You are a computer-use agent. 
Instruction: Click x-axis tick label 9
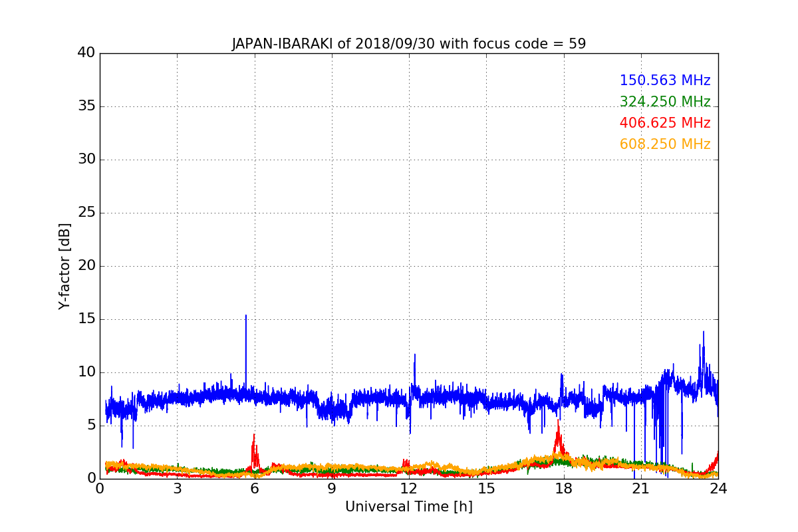pos(332,489)
